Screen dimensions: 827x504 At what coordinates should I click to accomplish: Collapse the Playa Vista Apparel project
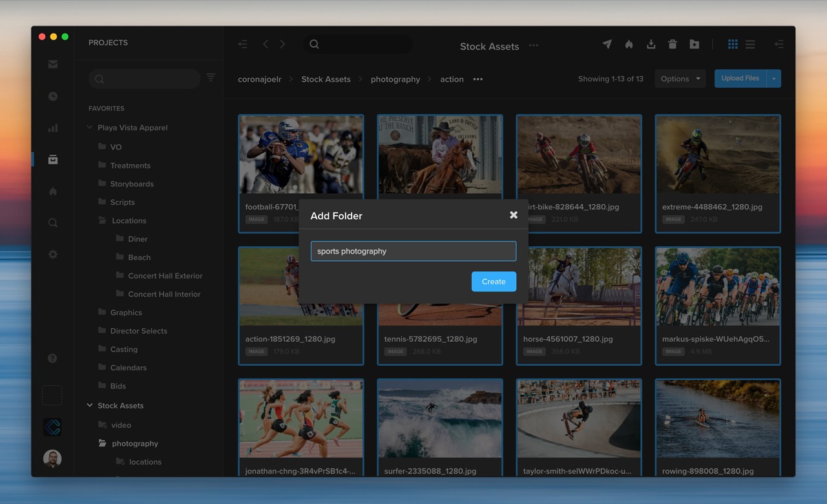click(90, 127)
